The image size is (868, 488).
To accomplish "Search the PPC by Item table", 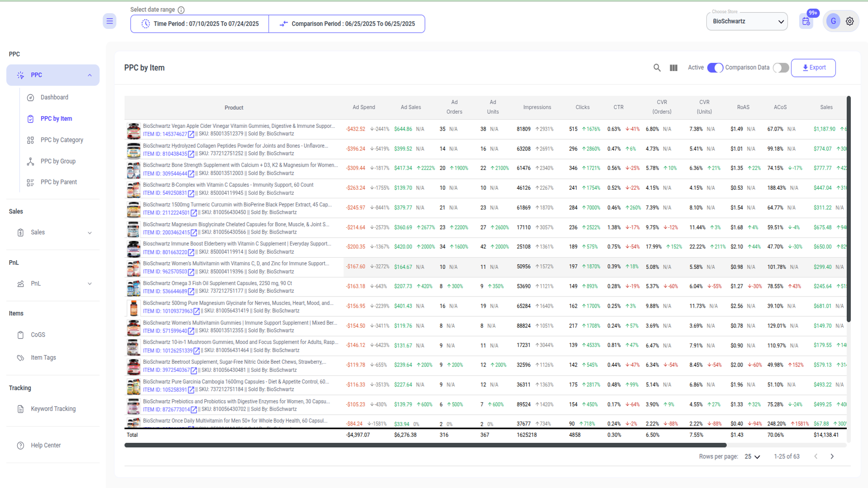I will click(657, 68).
